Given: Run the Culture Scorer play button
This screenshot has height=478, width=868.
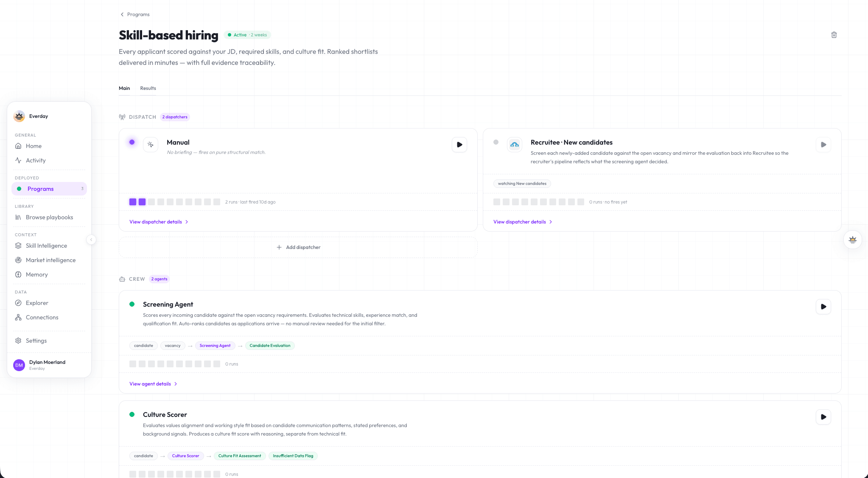Looking at the screenshot, I should [823, 417].
